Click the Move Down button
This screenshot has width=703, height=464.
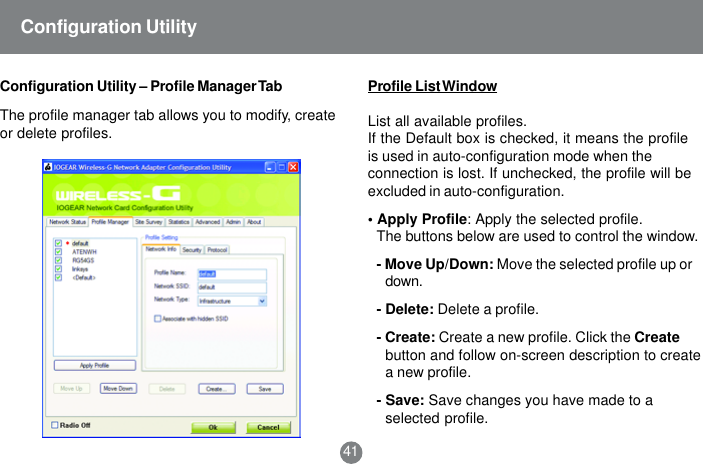[118, 389]
